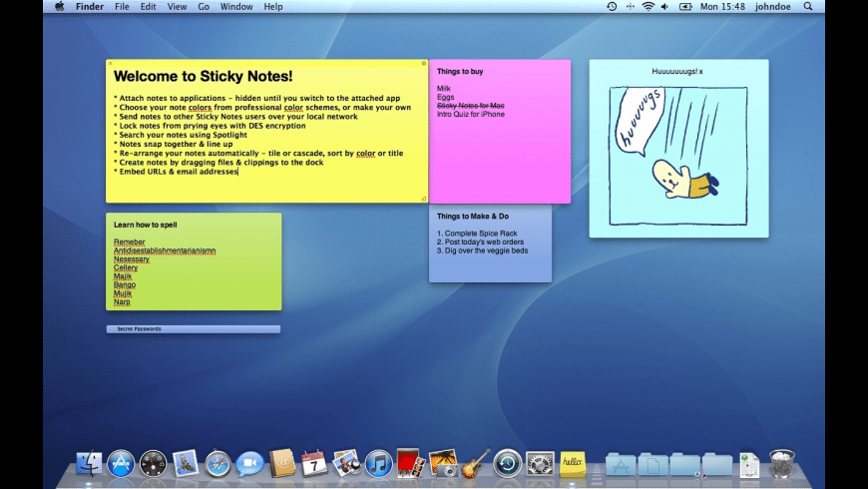Viewport: 868px width, 489px height.
Task: Close the yellow Welcome to Sticky Notes note
Action: pyautogui.click(x=111, y=64)
